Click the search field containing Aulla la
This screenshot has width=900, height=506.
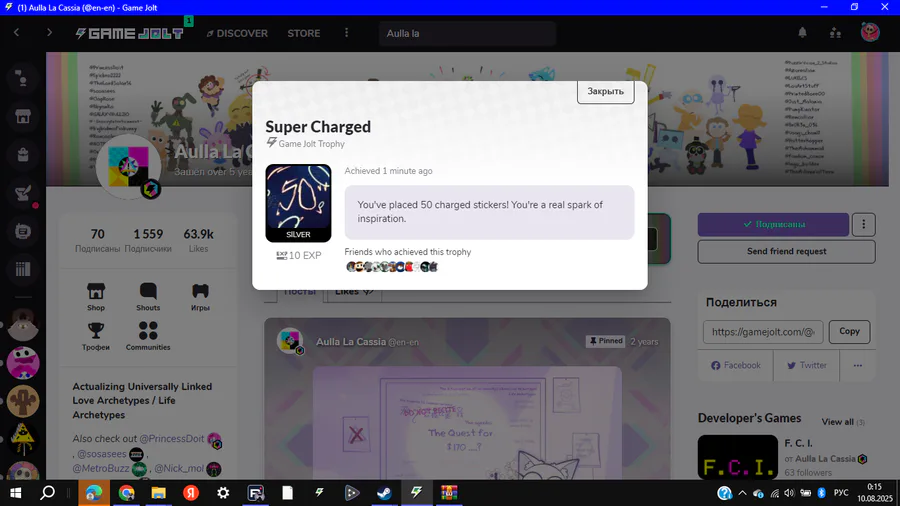467,33
